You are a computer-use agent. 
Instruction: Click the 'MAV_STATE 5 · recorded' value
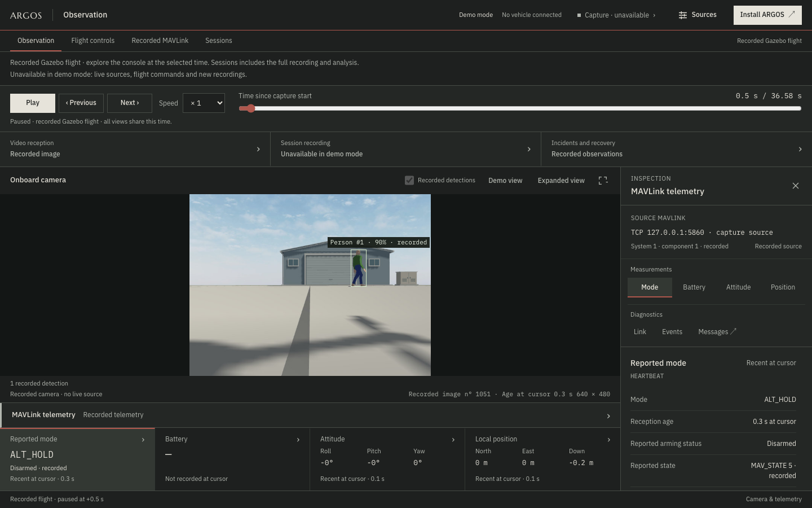coord(774,471)
